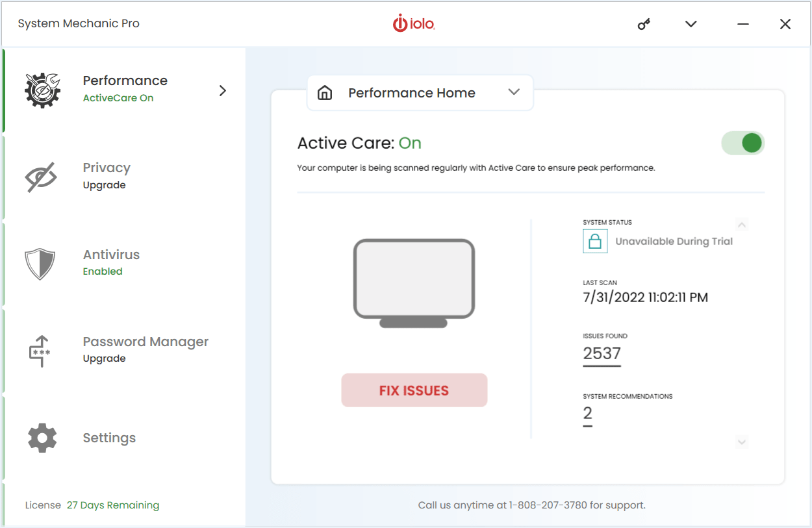
Task: Open the Antivirus section
Action: (x=124, y=264)
